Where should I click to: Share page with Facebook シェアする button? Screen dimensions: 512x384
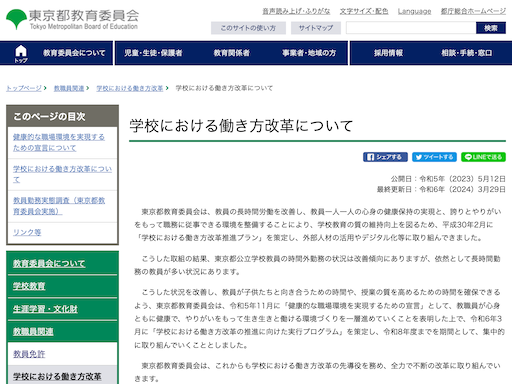(385, 157)
